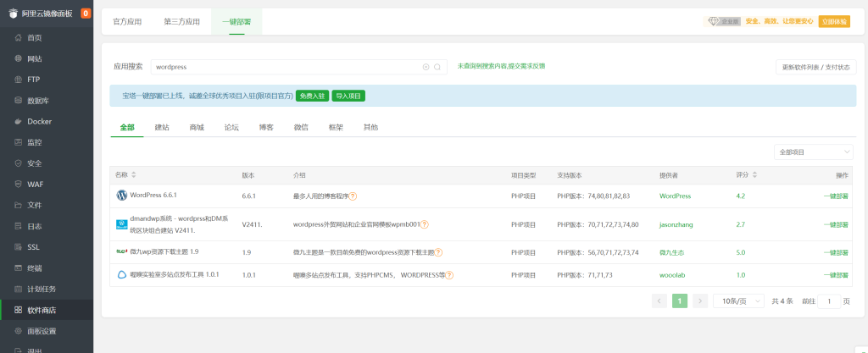Click the 计划任务 schedule icon
The image size is (868, 353).
(19, 289)
